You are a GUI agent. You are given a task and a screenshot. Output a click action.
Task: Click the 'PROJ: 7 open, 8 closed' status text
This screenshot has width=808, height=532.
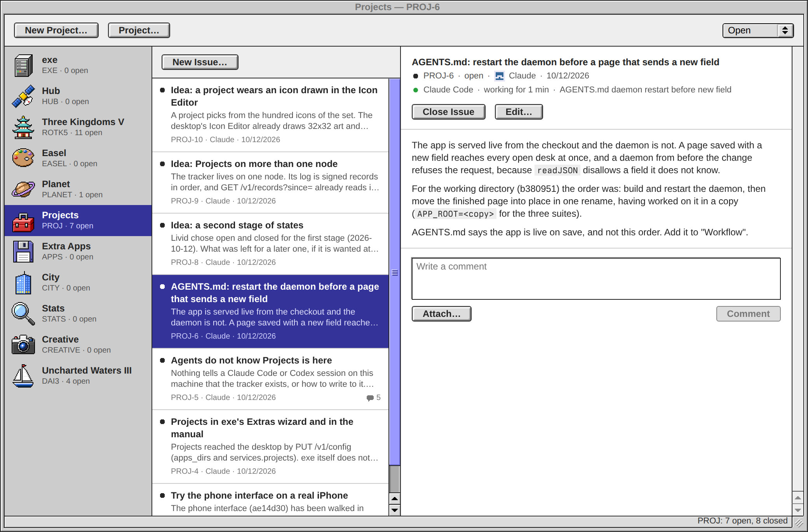click(x=742, y=521)
